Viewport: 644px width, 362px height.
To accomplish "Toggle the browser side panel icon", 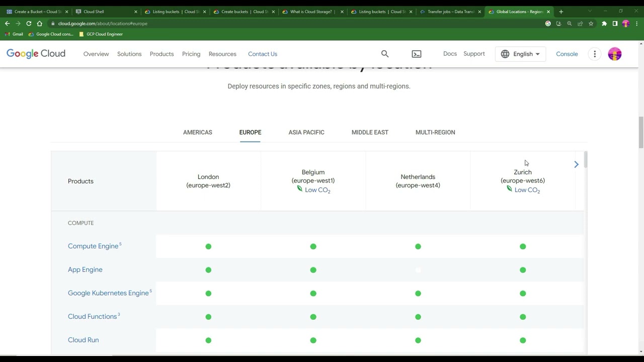I will click(x=615, y=24).
